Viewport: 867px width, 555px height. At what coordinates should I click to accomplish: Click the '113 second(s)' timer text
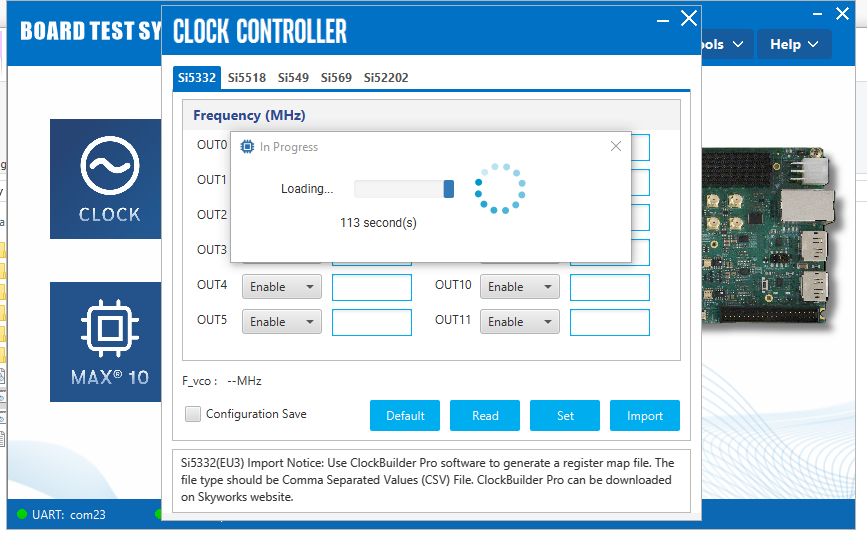point(378,223)
